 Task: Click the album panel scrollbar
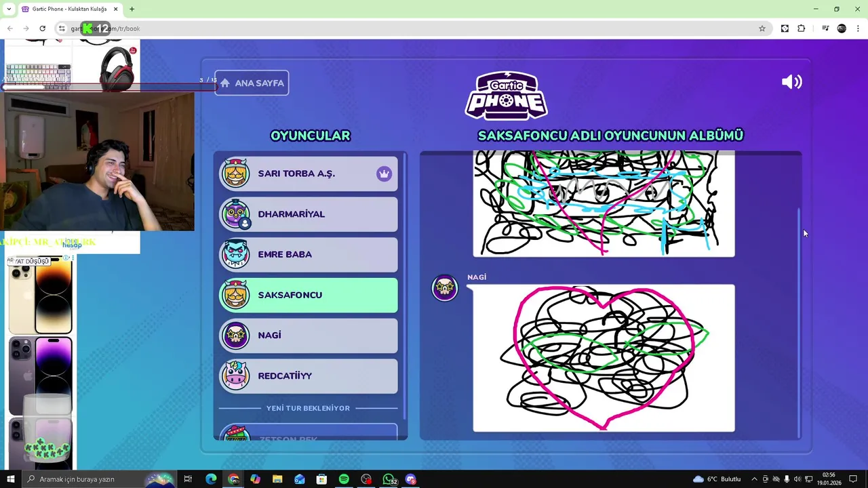pos(799,323)
